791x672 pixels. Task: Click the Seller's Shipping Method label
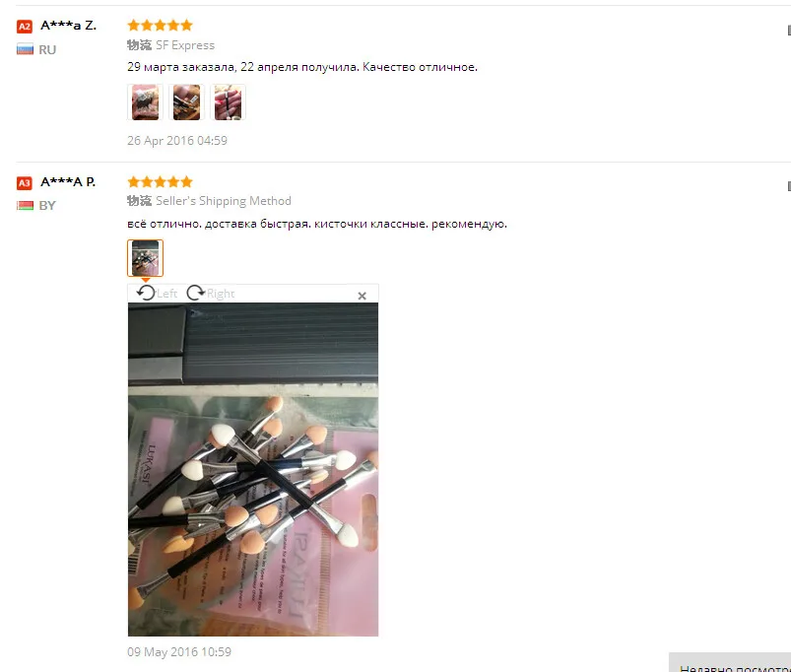(223, 201)
